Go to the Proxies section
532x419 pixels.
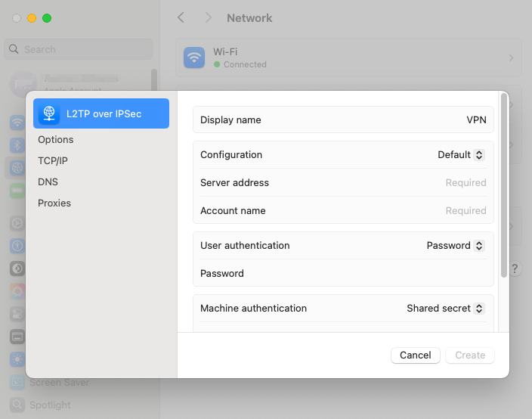(54, 203)
